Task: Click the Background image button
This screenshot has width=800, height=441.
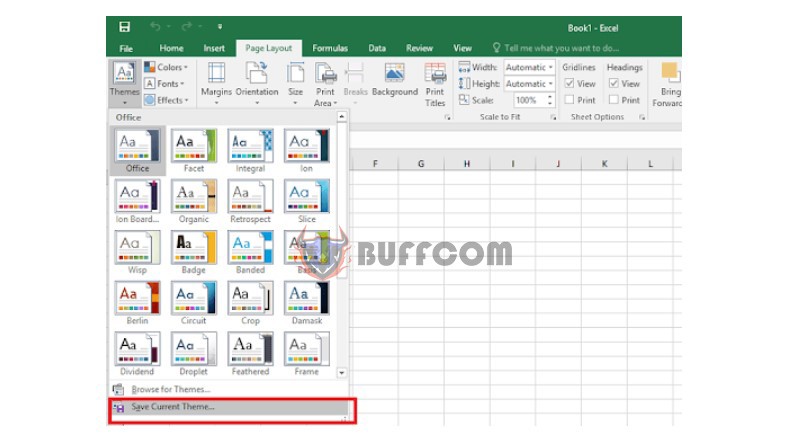Action: [395, 80]
